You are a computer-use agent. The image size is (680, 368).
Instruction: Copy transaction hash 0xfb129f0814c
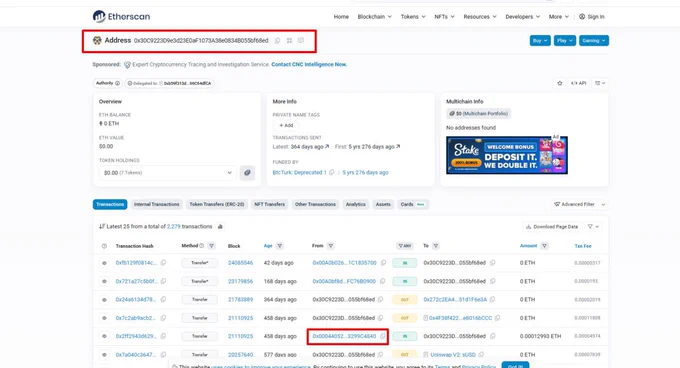pos(163,263)
